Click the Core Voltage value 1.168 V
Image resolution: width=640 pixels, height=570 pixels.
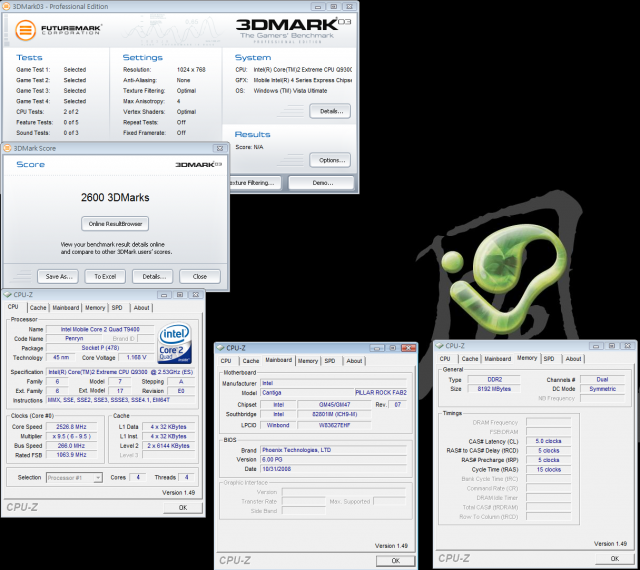(136, 357)
